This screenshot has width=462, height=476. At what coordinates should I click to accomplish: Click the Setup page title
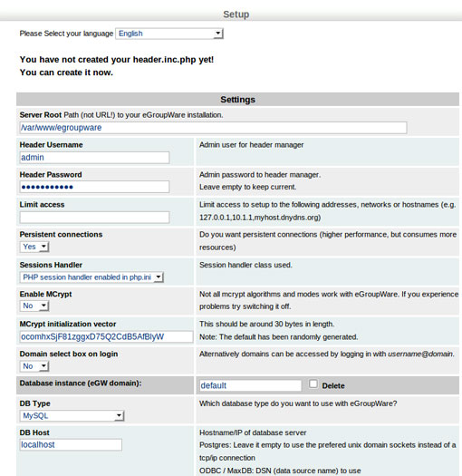pos(236,15)
